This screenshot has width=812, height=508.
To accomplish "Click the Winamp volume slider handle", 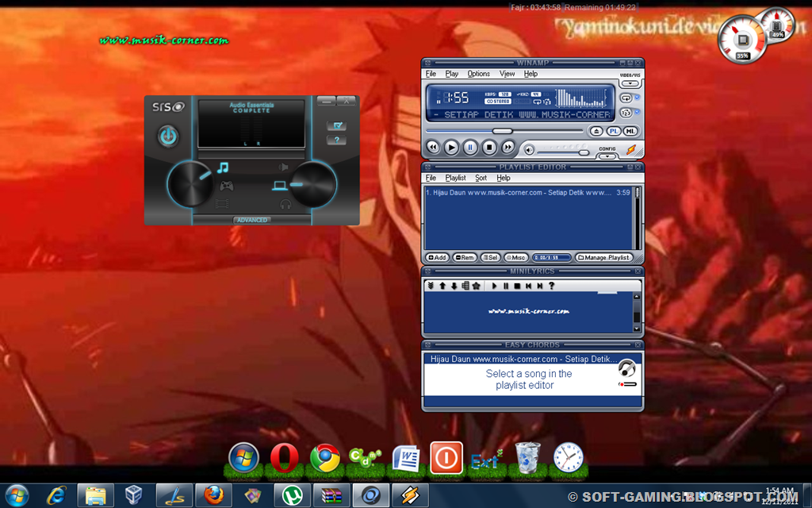I will (x=584, y=152).
